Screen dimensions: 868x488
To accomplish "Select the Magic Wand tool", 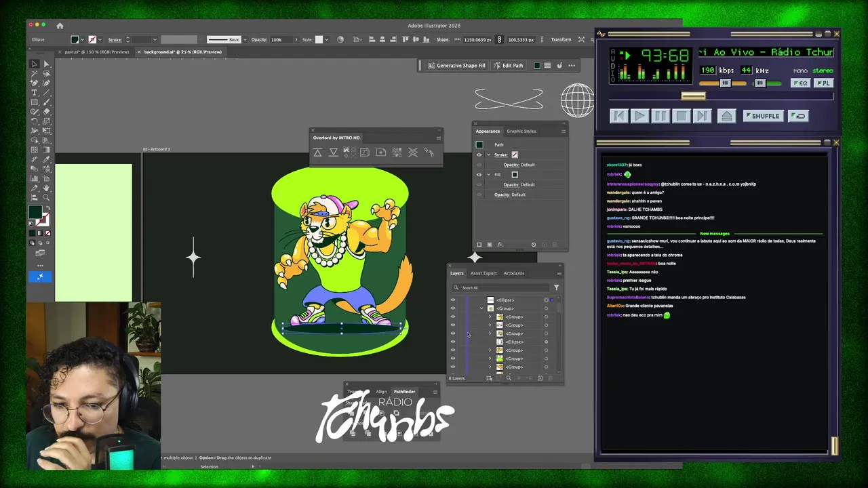I will [x=34, y=73].
